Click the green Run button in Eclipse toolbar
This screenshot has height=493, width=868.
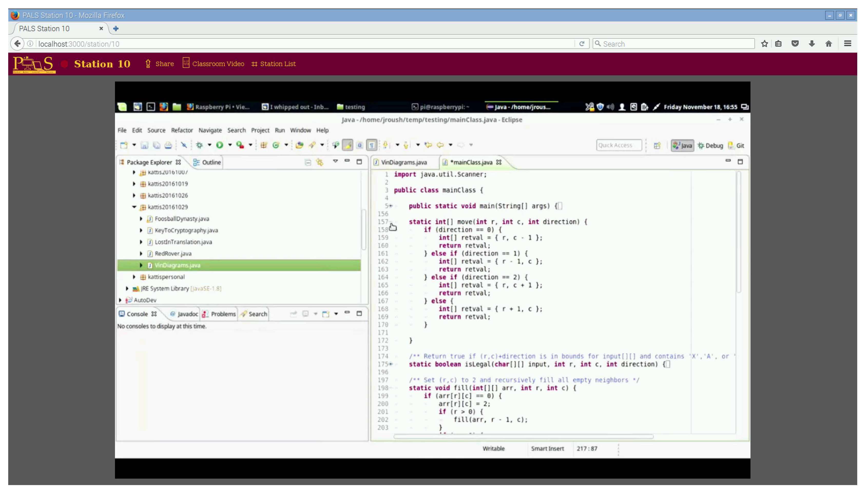point(219,145)
